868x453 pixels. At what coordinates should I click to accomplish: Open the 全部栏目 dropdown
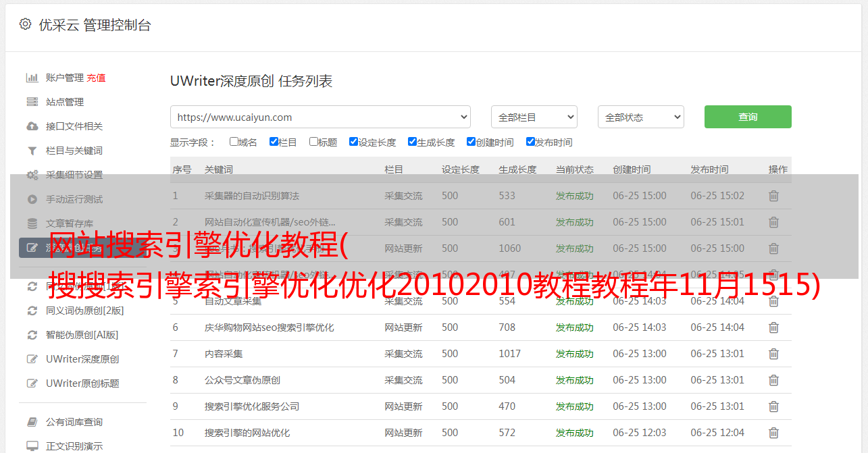(x=534, y=117)
